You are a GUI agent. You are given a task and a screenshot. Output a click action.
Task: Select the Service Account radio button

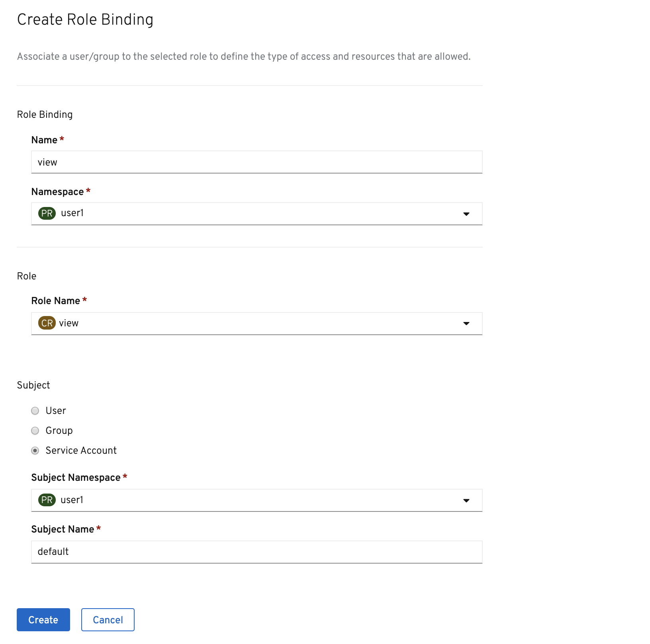point(35,450)
